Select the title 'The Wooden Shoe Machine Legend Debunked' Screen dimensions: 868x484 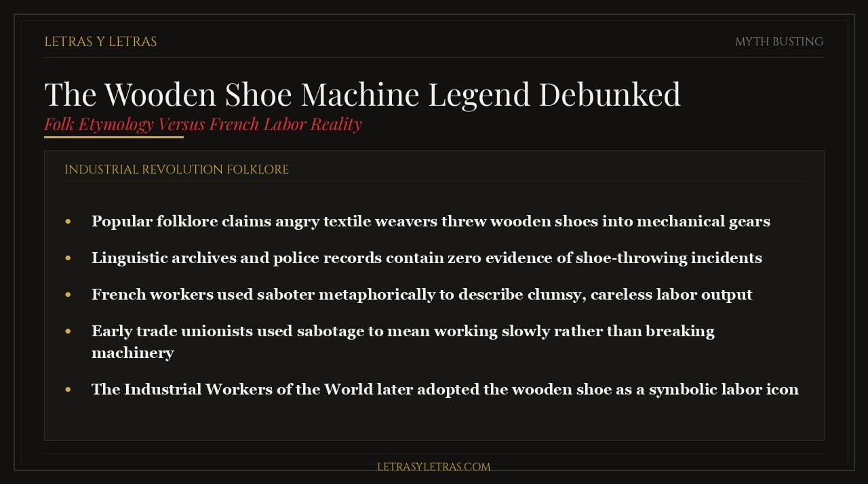coord(362,94)
